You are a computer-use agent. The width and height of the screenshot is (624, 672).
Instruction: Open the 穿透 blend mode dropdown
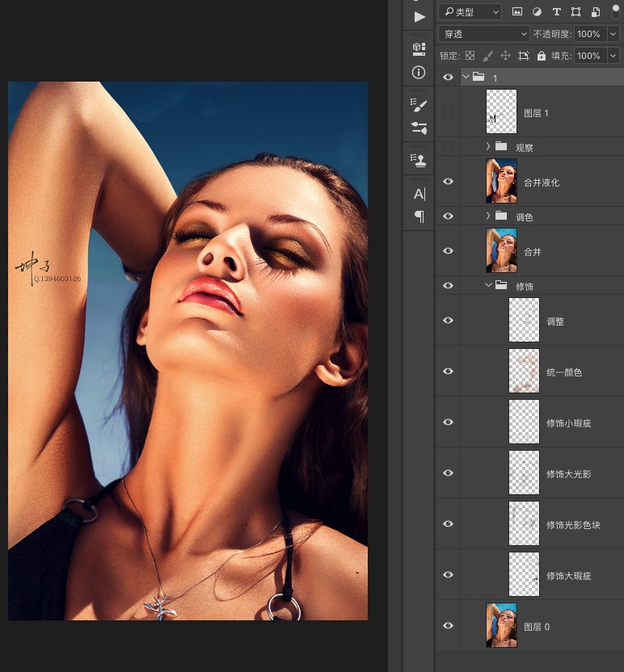tap(483, 34)
